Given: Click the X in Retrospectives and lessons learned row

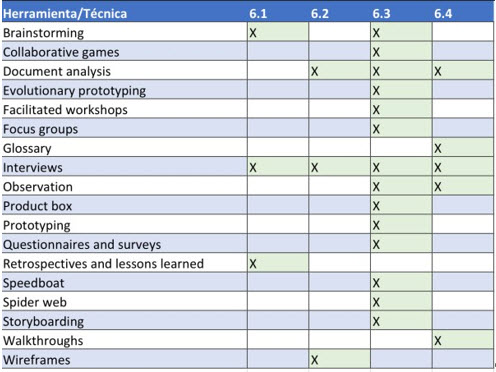Looking at the screenshot, I should tap(253, 264).
